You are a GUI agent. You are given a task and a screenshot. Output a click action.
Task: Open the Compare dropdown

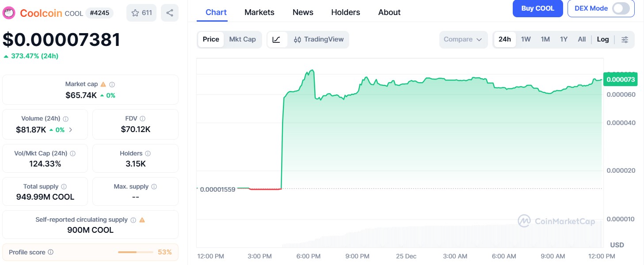(463, 39)
